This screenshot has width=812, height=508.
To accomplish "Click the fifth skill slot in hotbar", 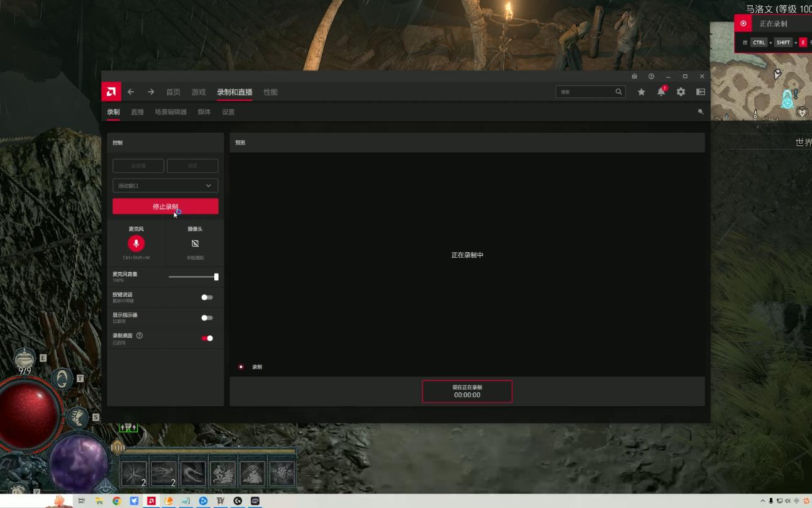I will click(252, 473).
